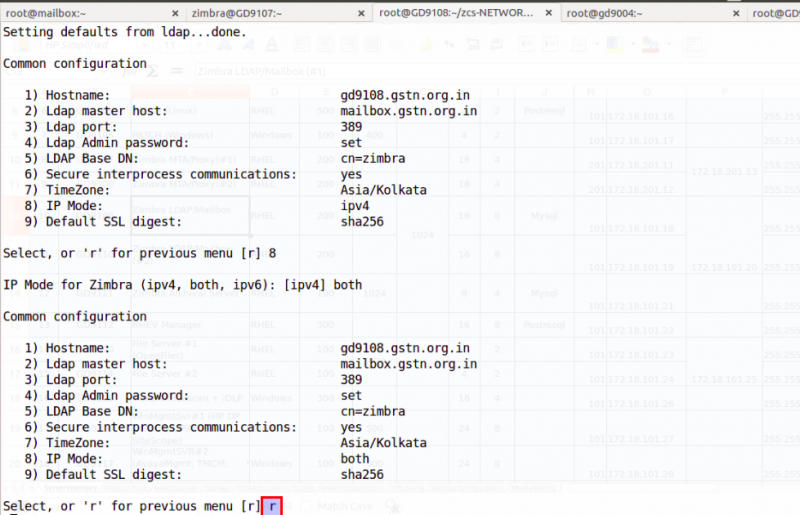Close the root@gd9004:~ tab
Image resolution: width=800 pixels, height=515 pixels.
[x=736, y=13]
